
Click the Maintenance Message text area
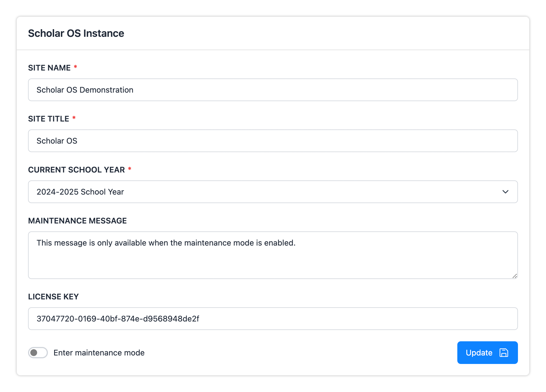273,255
